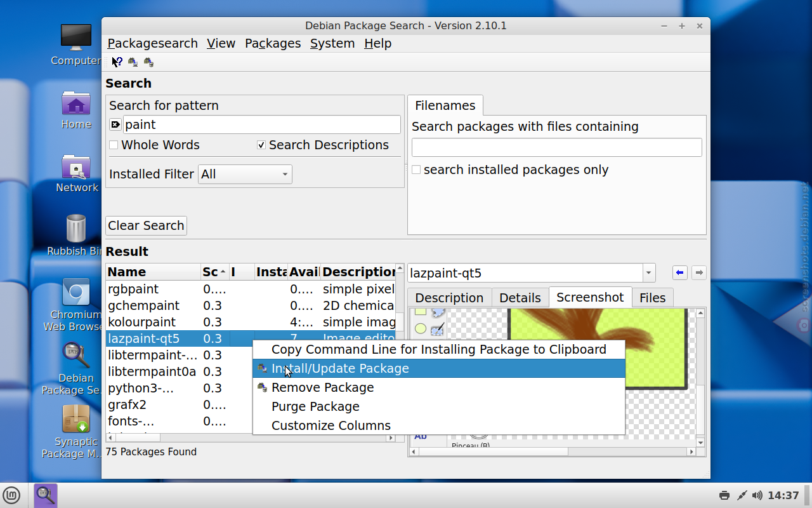Select the rgbpaint package row
The image size is (812, 508).
pyautogui.click(x=251, y=289)
